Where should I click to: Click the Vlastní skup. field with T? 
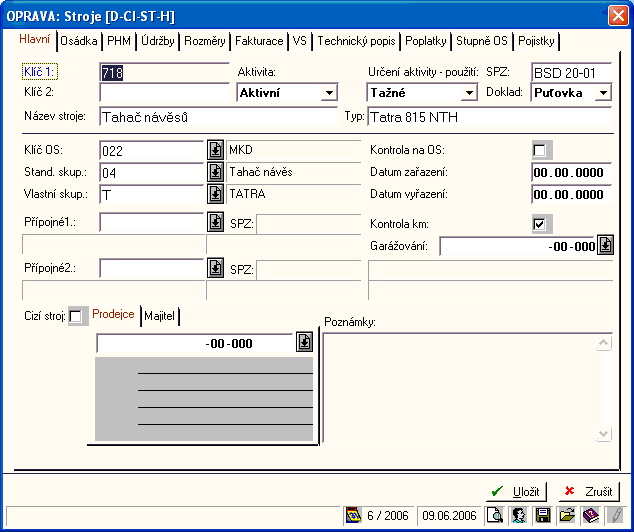152,195
